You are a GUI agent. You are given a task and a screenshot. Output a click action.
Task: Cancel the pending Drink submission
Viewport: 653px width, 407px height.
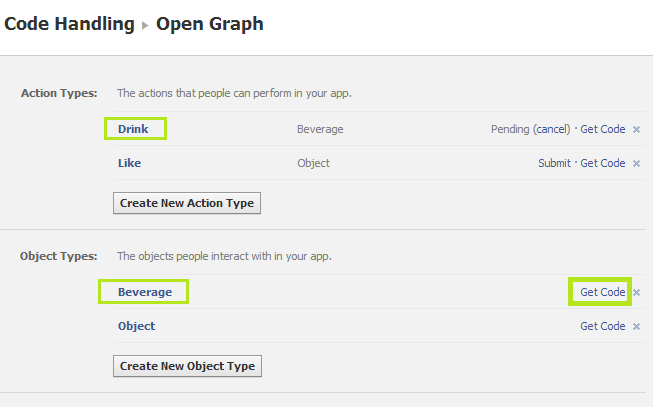pos(551,129)
